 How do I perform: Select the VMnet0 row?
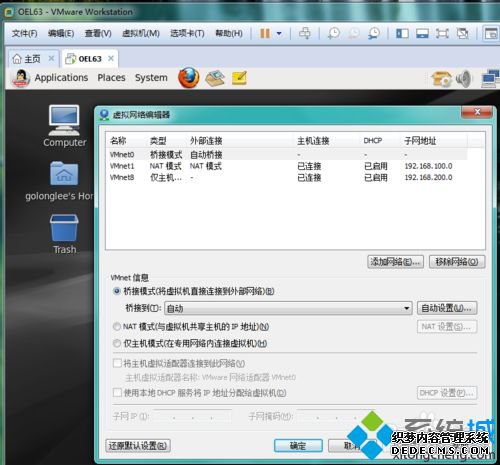tap(287, 155)
